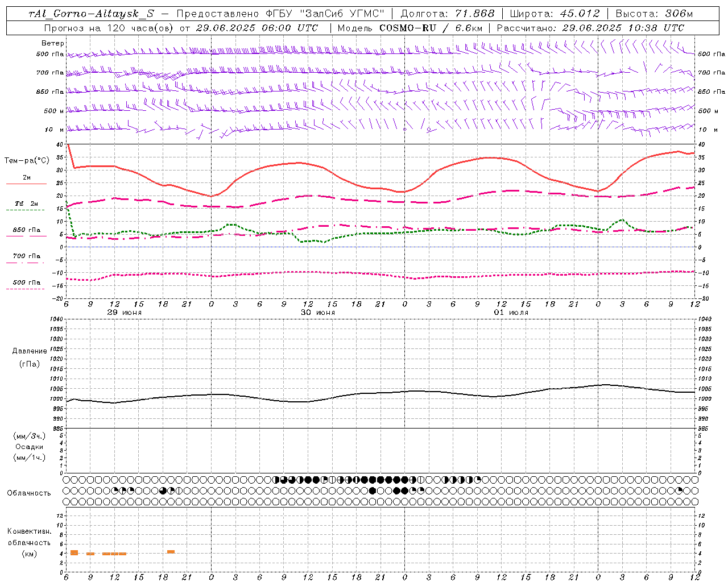The height and width of the screenshot is (582, 728).
Task: Click the Модель COSMO-RU / 6.6км label
Action: (x=410, y=28)
